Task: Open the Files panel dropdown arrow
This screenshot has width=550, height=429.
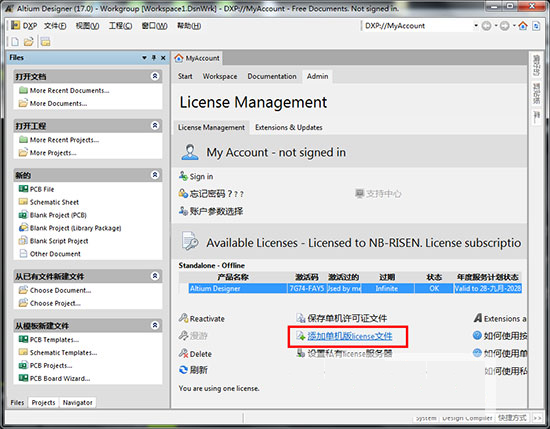Action: pos(145,58)
